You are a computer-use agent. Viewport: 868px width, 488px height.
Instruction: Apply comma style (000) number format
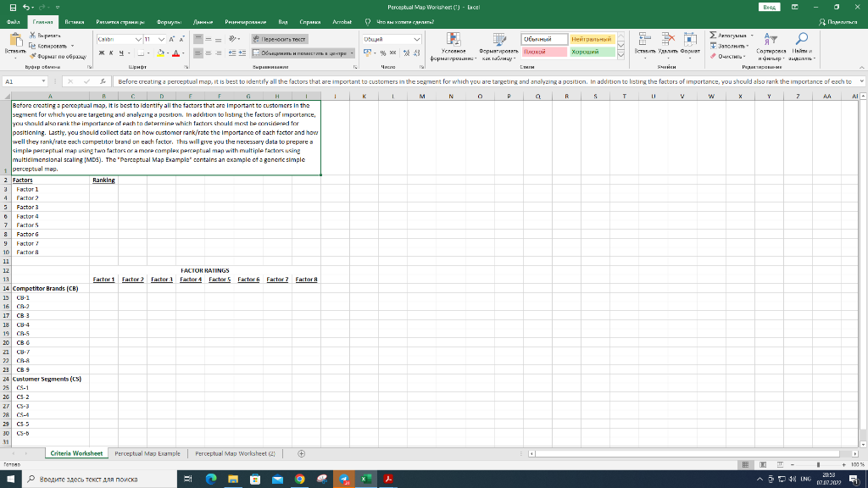pos(392,53)
